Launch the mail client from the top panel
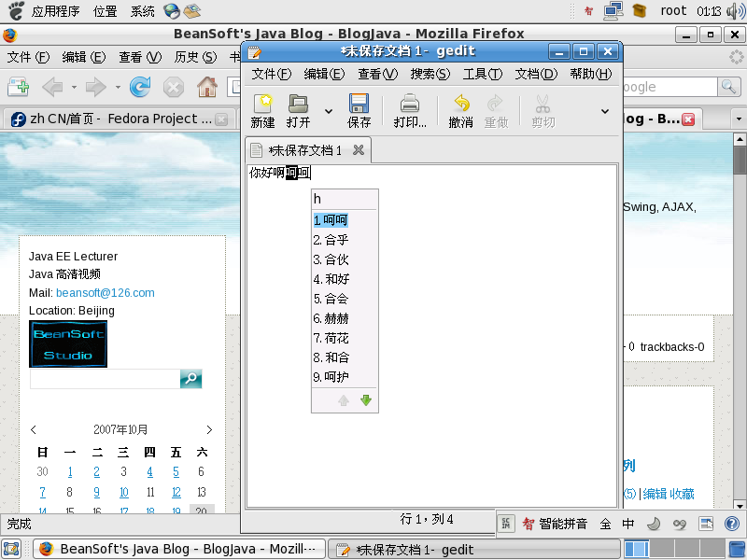This screenshot has height=560, width=747. (x=192, y=10)
